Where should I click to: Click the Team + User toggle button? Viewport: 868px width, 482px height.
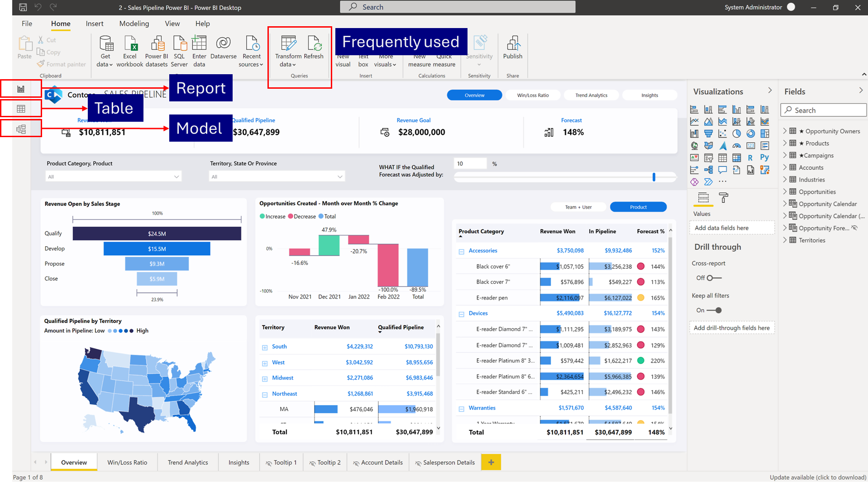[x=578, y=207]
